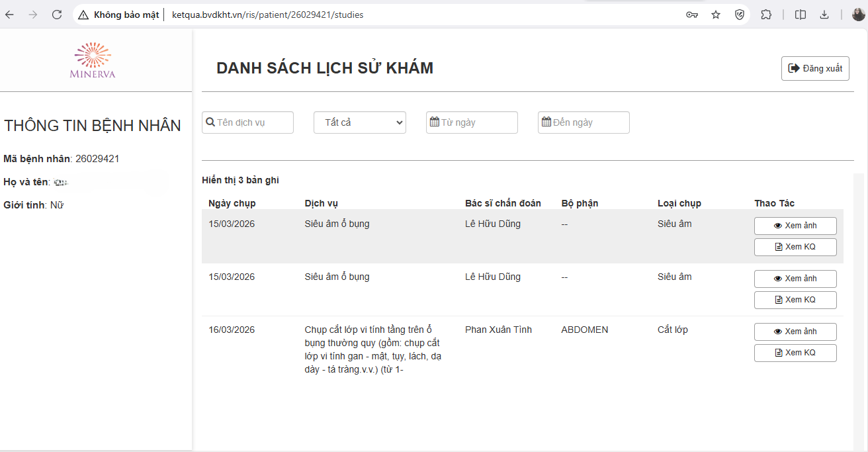Open the browser extensions puzzle icon
This screenshot has height=452, width=868.
click(x=766, y=15)
